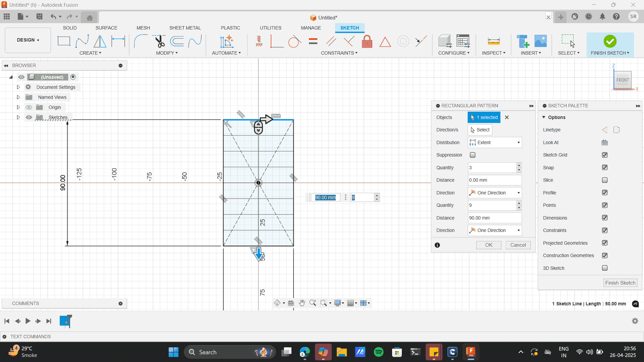Viewport: 644px width, 362px height.
Task: Activate the Trim scissors tool
Action: pyautogui.click(x=159, y=41)
